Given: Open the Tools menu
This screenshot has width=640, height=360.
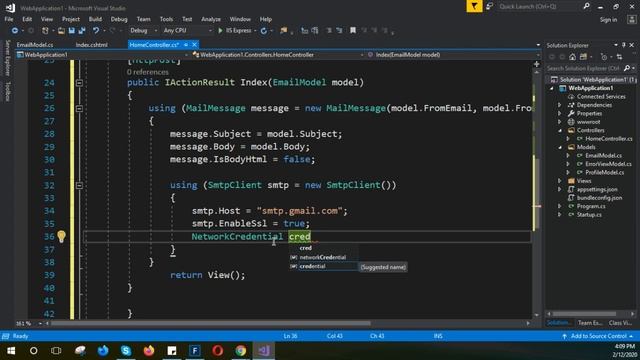Looking at the screenshot, I should (x=166, y=19).
